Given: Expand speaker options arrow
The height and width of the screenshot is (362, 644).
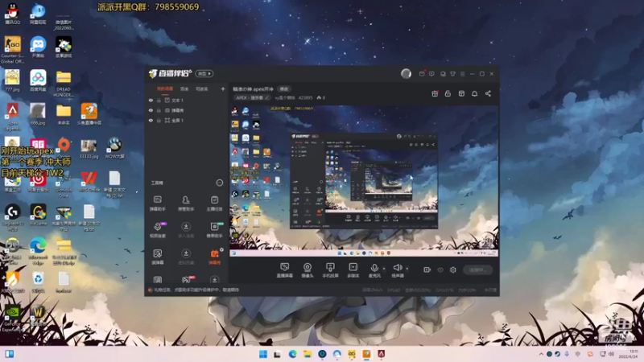Looking at the screenshot, I should point(407,269).
